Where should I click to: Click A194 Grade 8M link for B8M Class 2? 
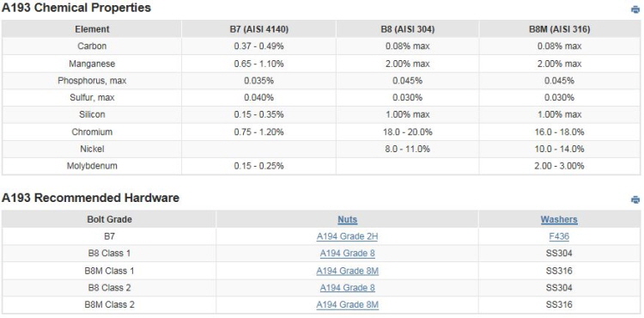[348, 305]
